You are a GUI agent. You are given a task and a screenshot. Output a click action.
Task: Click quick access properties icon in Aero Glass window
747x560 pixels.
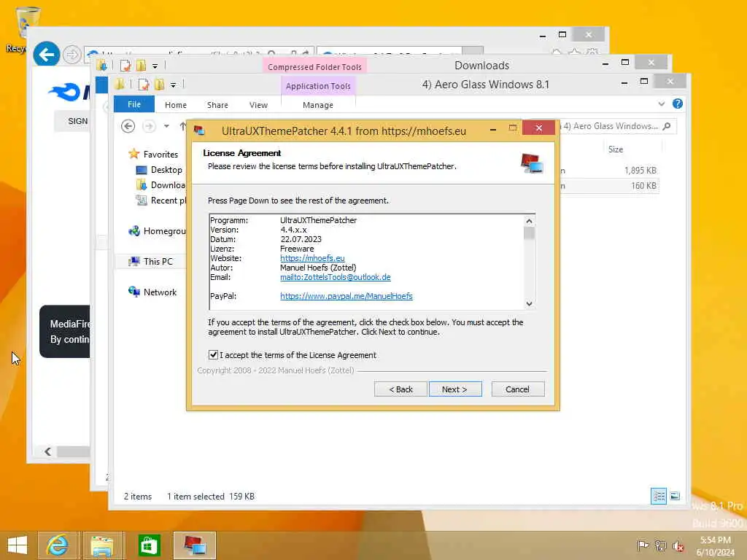143,85
